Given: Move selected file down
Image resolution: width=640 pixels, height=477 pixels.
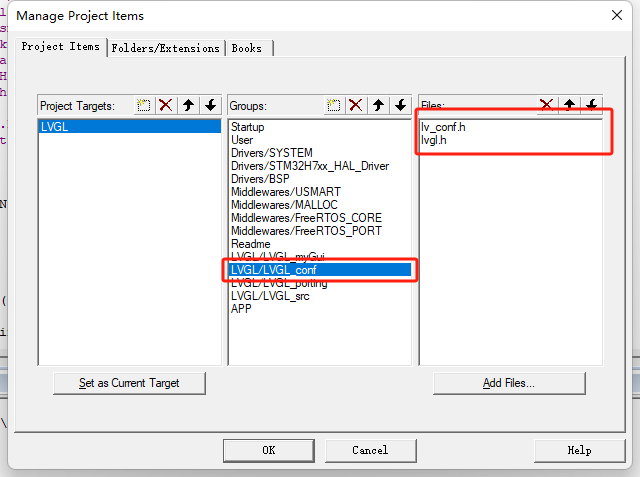Looking at the screenshot, I should (x=592, y=104).
